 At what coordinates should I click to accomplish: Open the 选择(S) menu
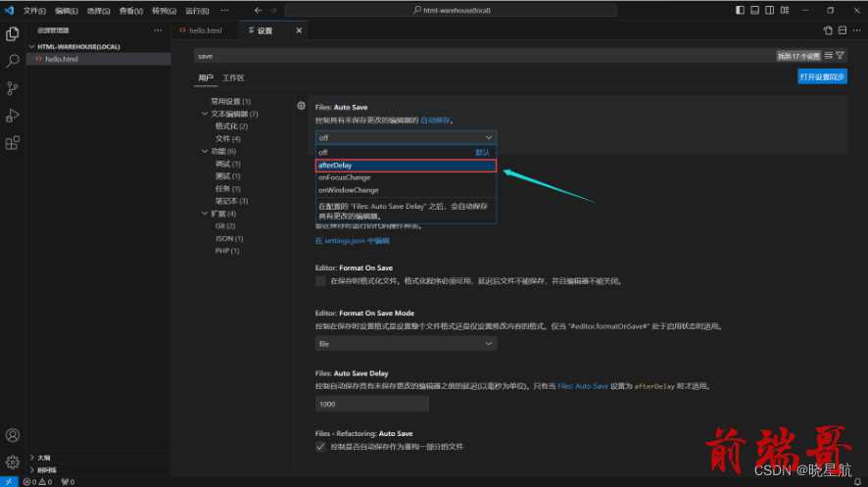pyautogui.click(x=99, y=11)
